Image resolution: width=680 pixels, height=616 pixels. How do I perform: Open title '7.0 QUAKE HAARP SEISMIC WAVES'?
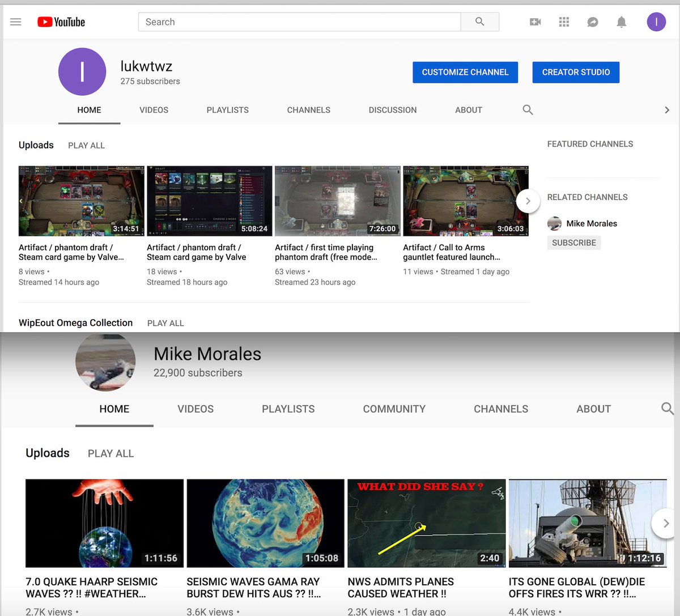click(x=92, y=588)
